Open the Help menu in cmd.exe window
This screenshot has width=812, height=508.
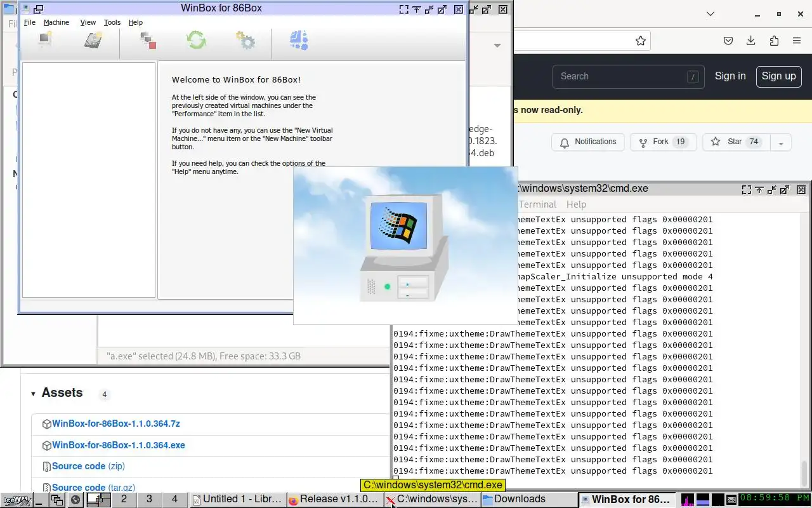tap(576, 204)
